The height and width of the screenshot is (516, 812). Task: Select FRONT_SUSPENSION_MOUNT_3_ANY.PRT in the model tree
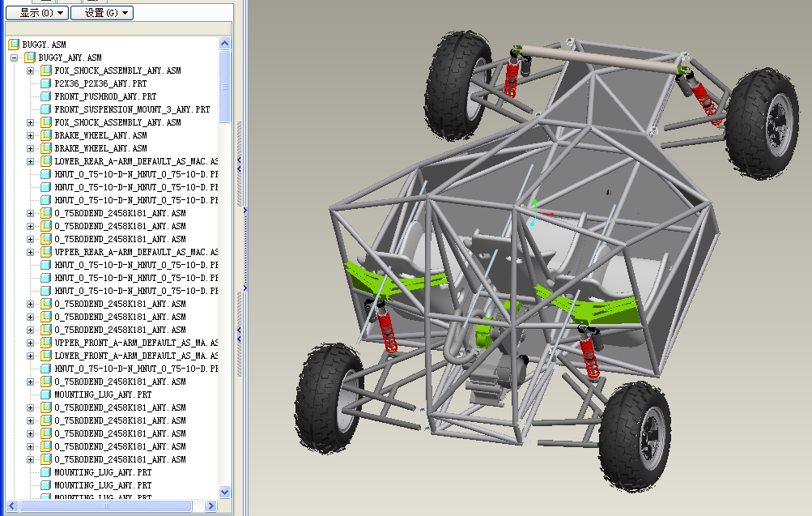132,109
